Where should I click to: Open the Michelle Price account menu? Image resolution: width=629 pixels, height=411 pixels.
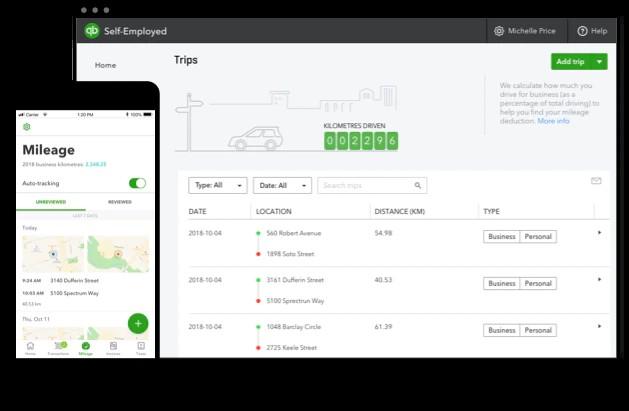[x=532, y=31]
